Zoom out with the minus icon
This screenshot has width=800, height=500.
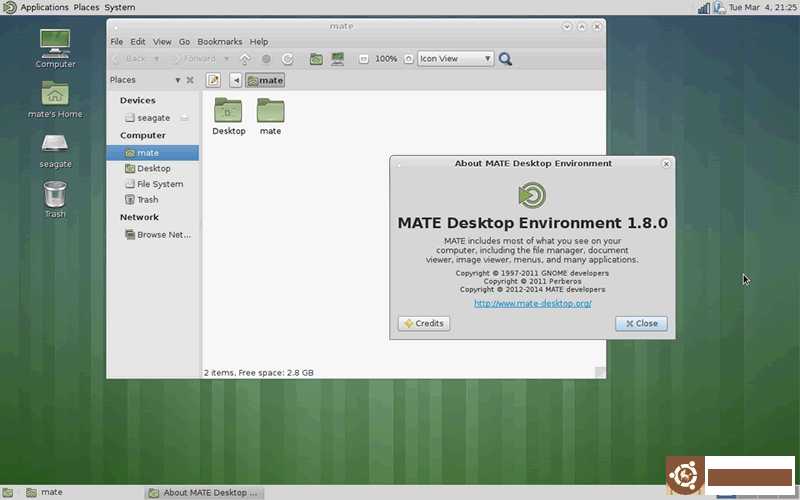(363, 59)
